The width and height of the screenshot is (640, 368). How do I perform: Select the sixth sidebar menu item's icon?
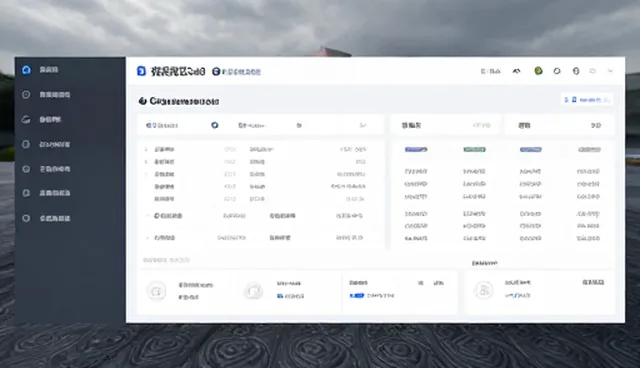coord(26,193)
